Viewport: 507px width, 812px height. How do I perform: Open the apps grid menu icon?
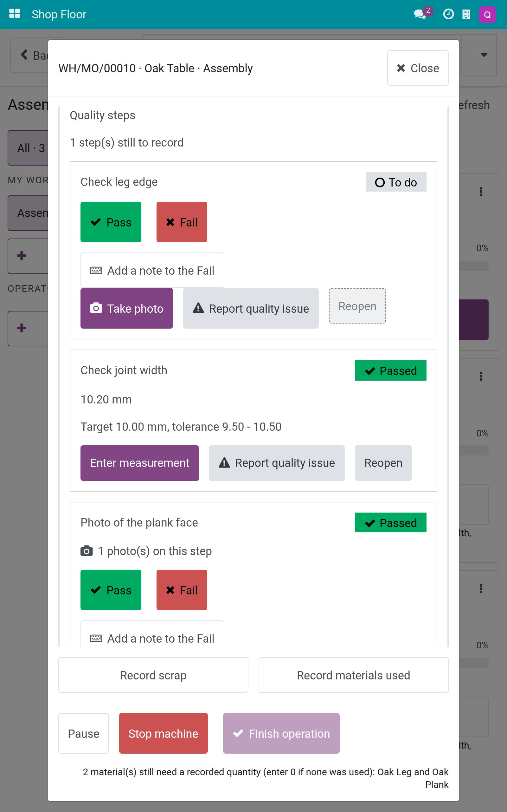pyautogui.click(x=15, y=14)
